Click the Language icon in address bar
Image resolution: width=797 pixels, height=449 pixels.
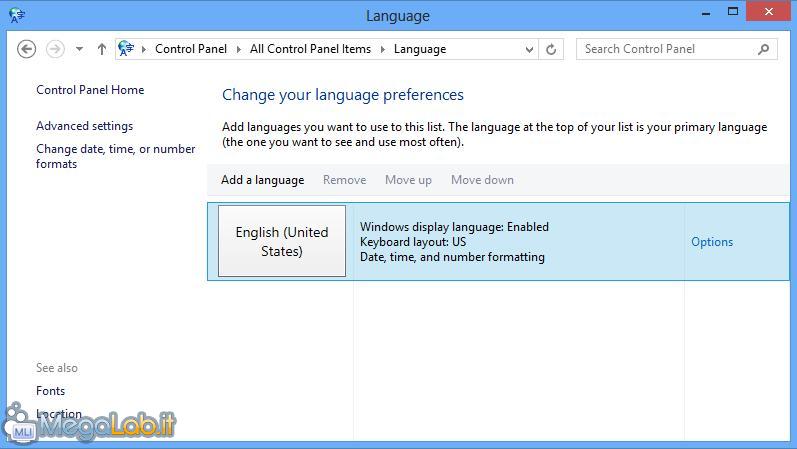126,49
